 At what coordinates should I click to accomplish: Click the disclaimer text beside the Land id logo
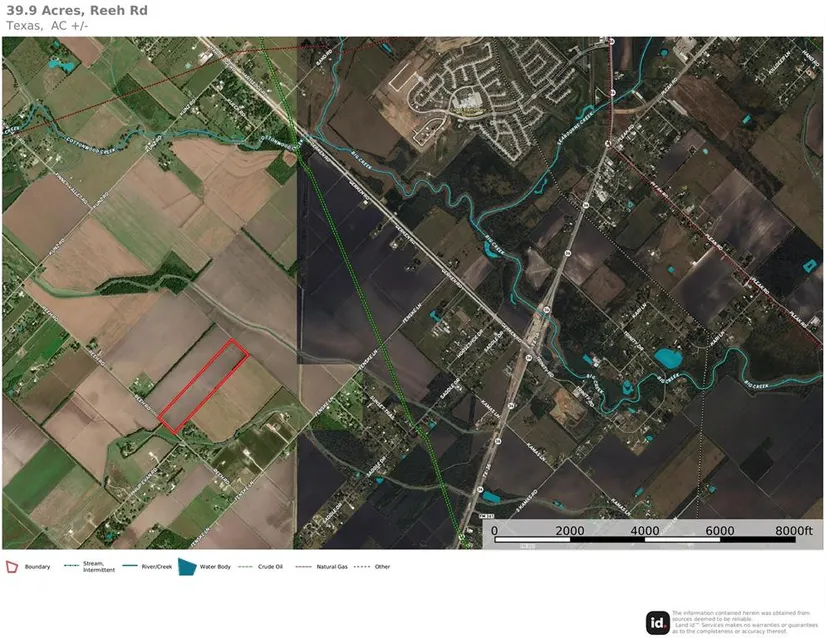[745, 621]
